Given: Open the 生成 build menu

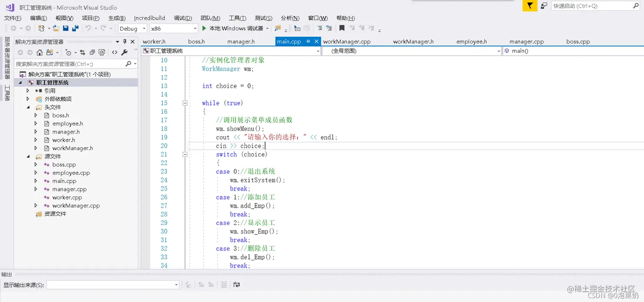Looking at the screenshot, I should (117, 18).
